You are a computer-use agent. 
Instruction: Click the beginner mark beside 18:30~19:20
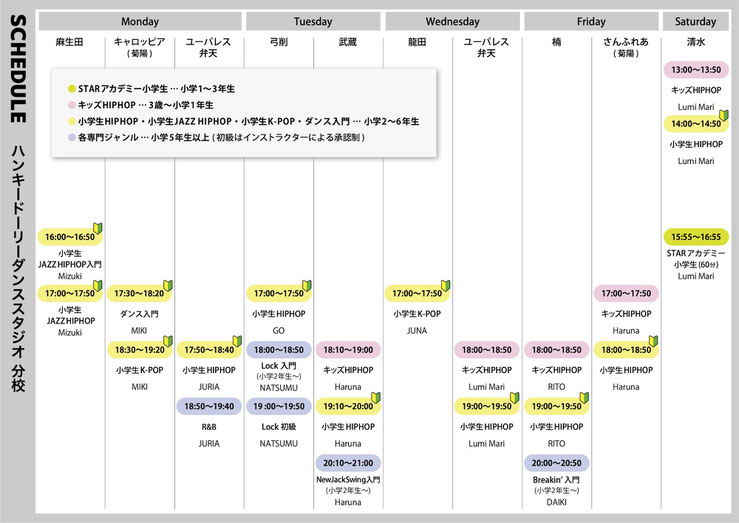coord(168,341)
